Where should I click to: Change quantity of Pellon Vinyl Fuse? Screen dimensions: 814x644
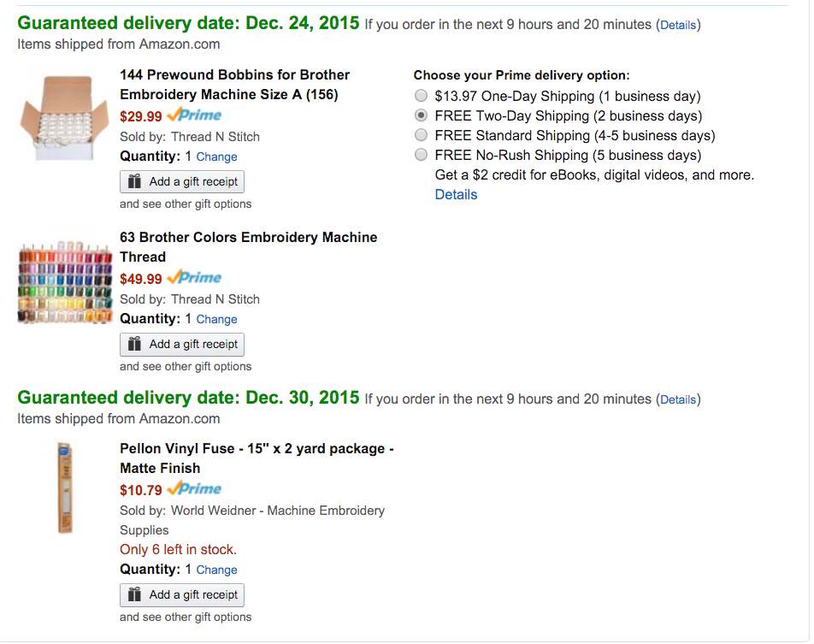click(216, 570)
